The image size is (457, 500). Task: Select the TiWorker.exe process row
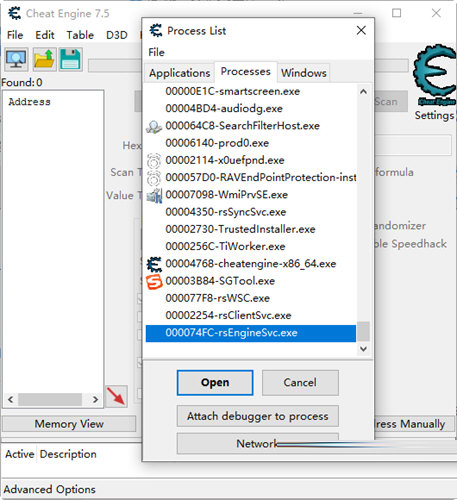click(x=251, y=247)
